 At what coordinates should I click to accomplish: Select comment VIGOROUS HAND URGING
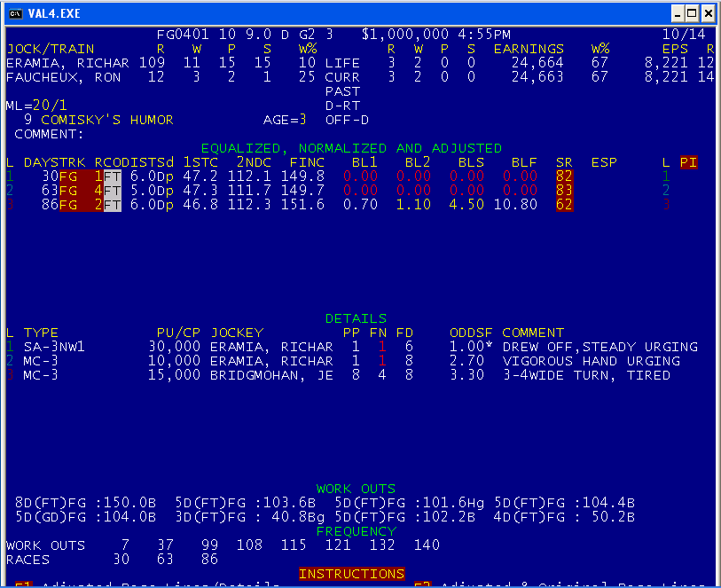(x=592, y=361)
